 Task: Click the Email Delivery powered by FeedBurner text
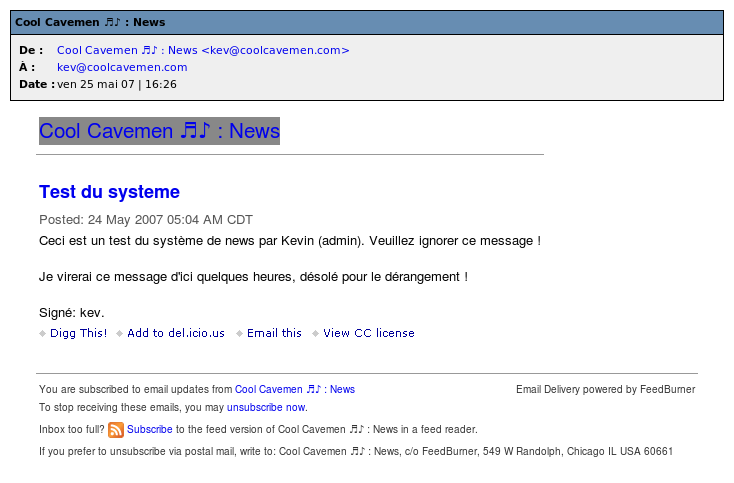[x=605, y=390]
